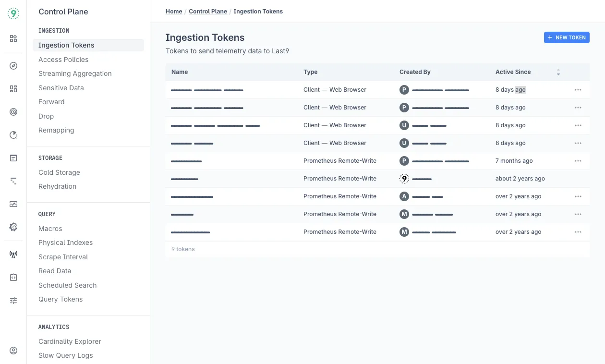Open the three-dot menu for 7 months ago token
This screenshot has width=605, height=364.
[x=578, y=161]
